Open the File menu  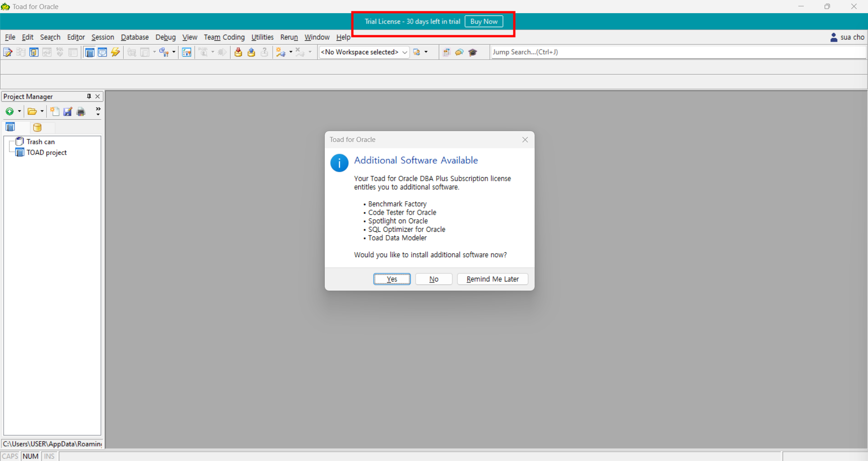click(10, 37)
